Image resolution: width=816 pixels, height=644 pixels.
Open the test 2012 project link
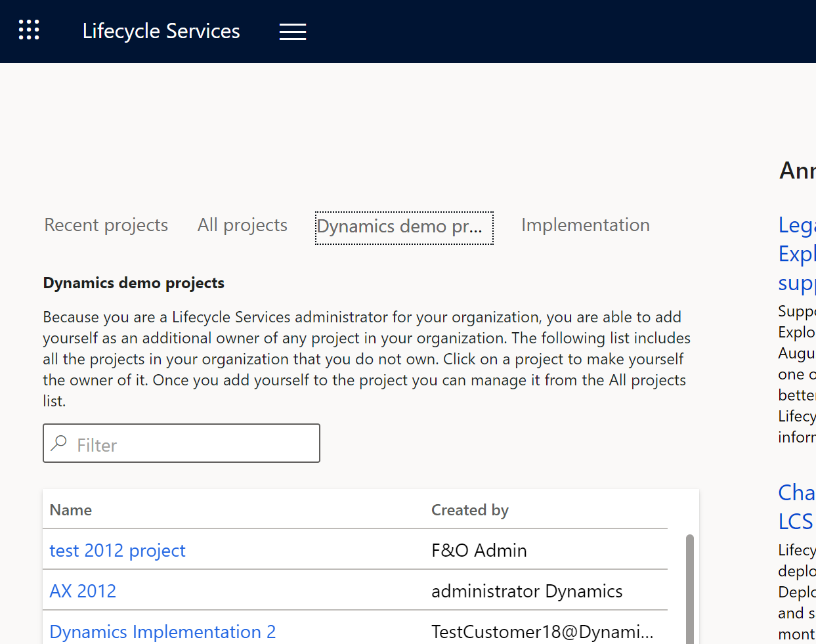pos(118,550)
